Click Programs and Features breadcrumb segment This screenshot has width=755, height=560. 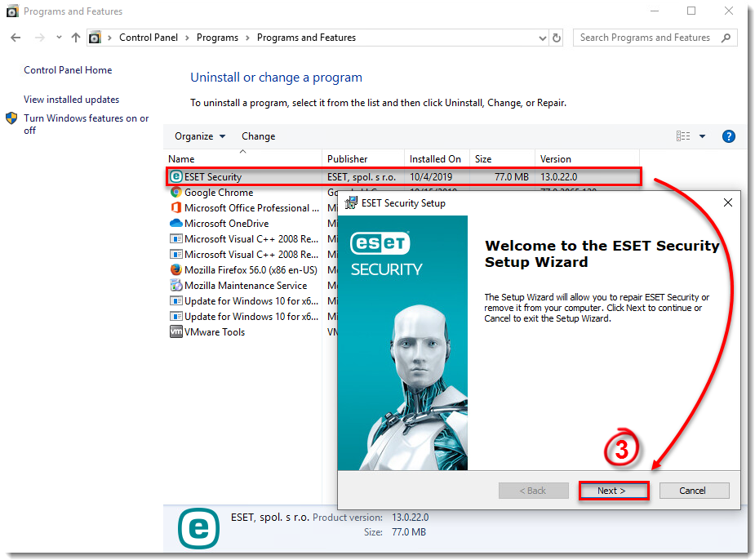click(x=306, y=38)
